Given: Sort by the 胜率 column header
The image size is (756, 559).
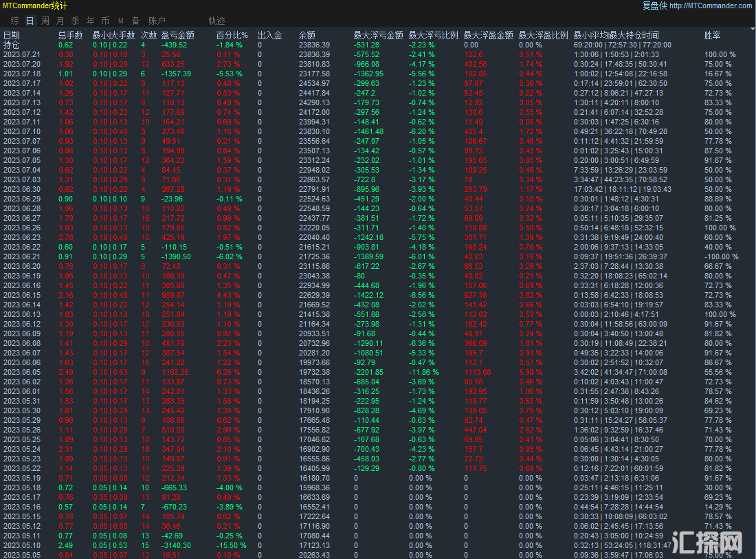Looking at the screenshot, I should point(713,35).
